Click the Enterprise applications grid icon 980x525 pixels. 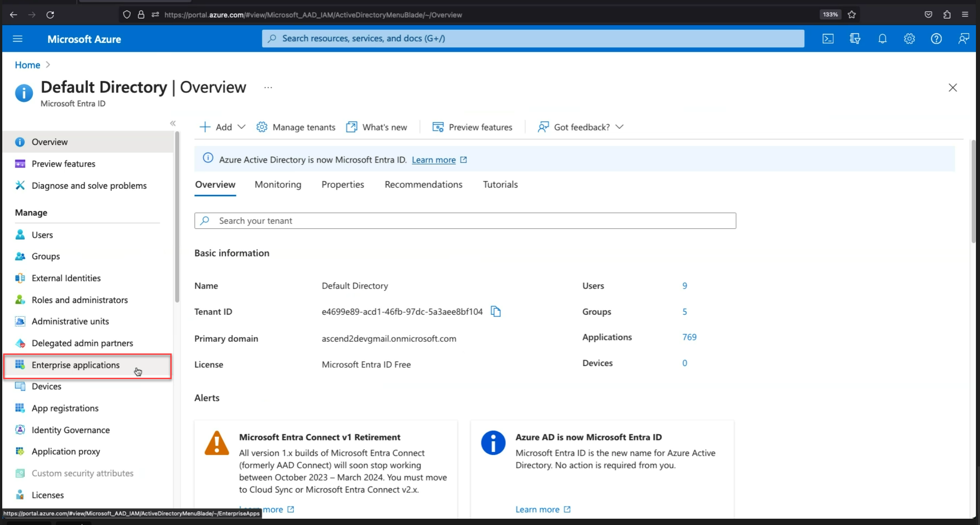(x=20, y=365)
